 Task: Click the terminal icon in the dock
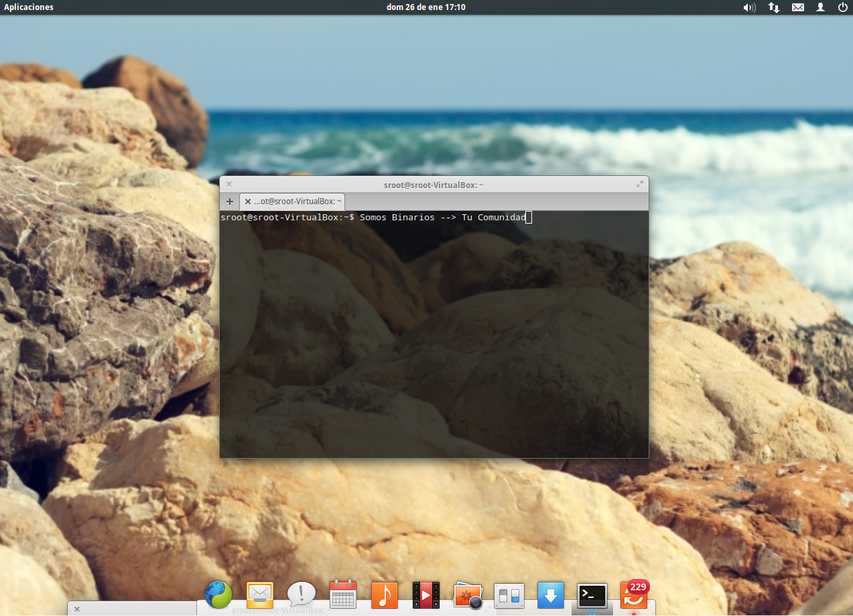tap(592, 595)
